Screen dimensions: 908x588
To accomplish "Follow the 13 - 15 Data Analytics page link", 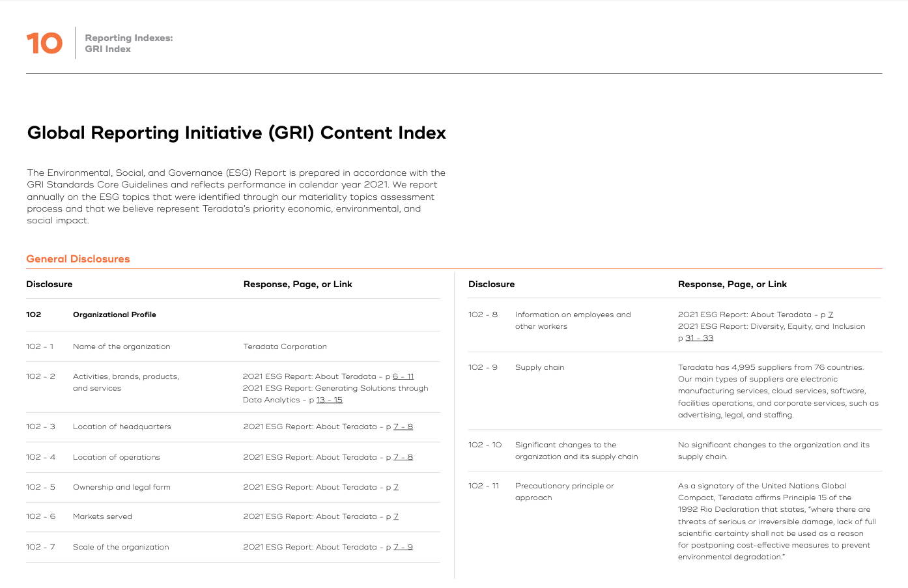I will [329, 400].
